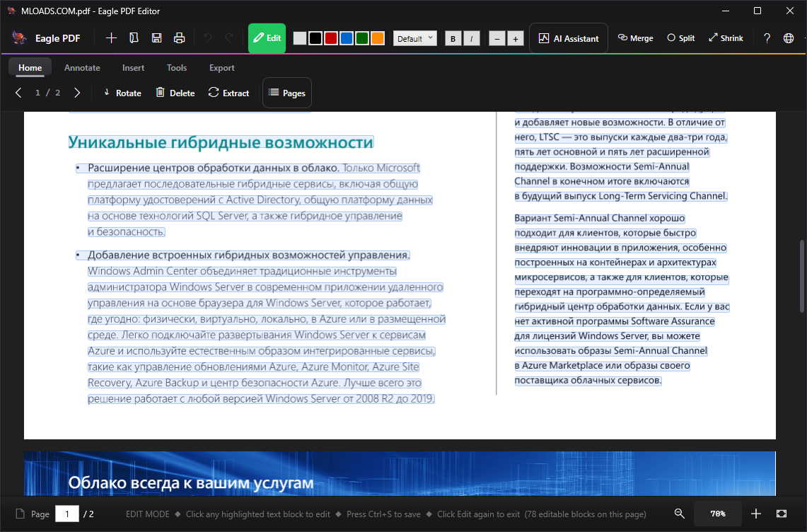Toggle italic formatting with I button
Screen dimensions: 807x532
472,39
